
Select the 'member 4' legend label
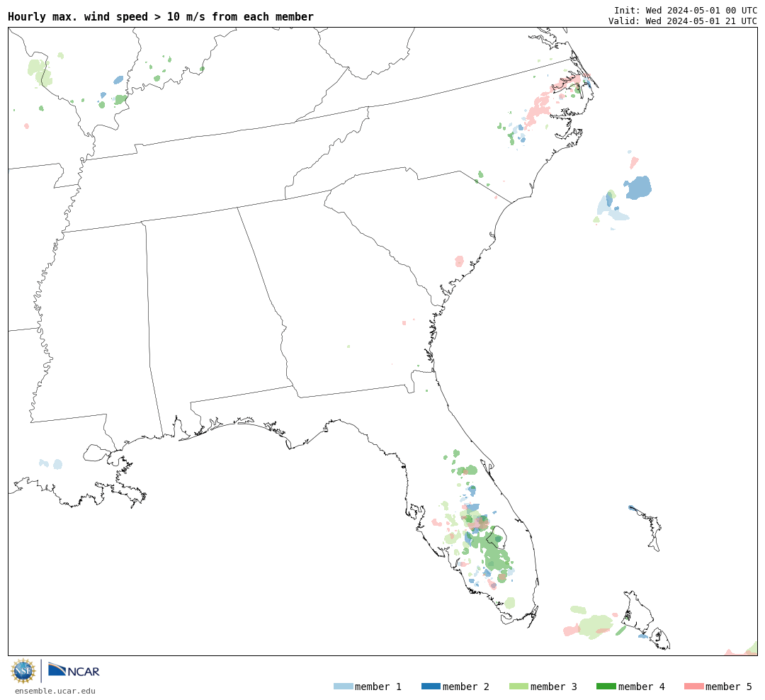pyautogui.click(x=642, y=687)
